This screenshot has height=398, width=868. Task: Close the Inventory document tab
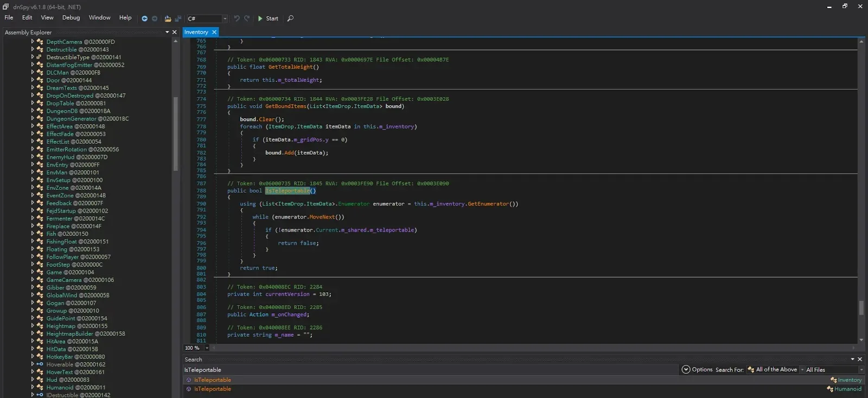[x=214, y=32]
